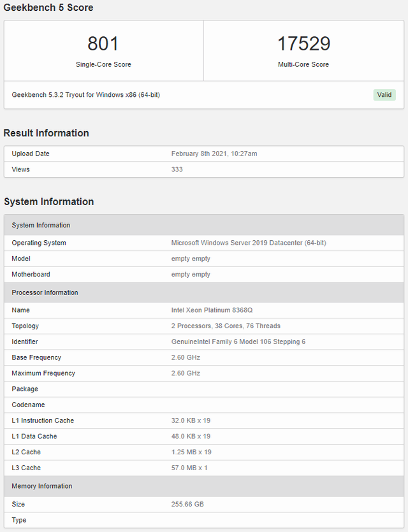This screenshot has width=408, height=532.
Task: Click the System Information table header row
Action: pyautogui.click(x=204, y=225)
